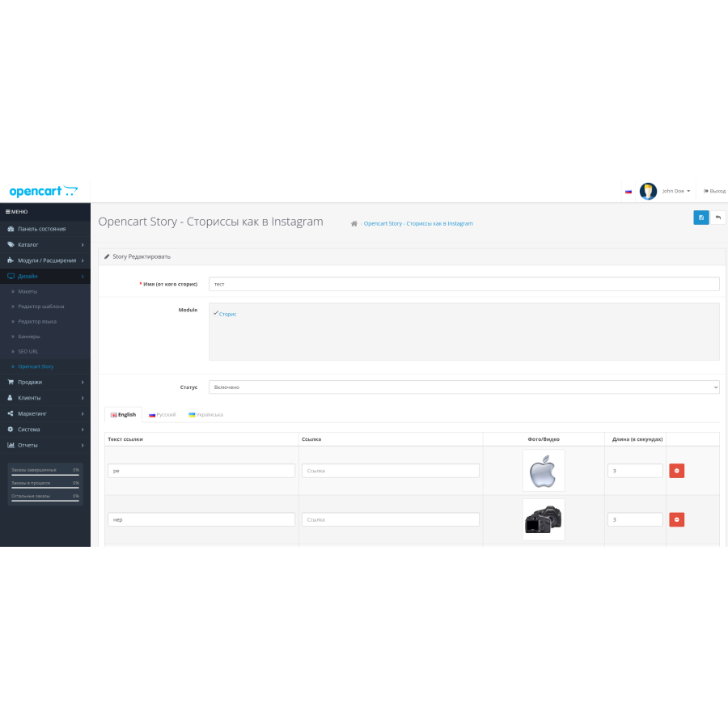The image size is (728, 728).
Task: Click duration field in Apple row
Action: pyautogui.click(x=635, y=471)
